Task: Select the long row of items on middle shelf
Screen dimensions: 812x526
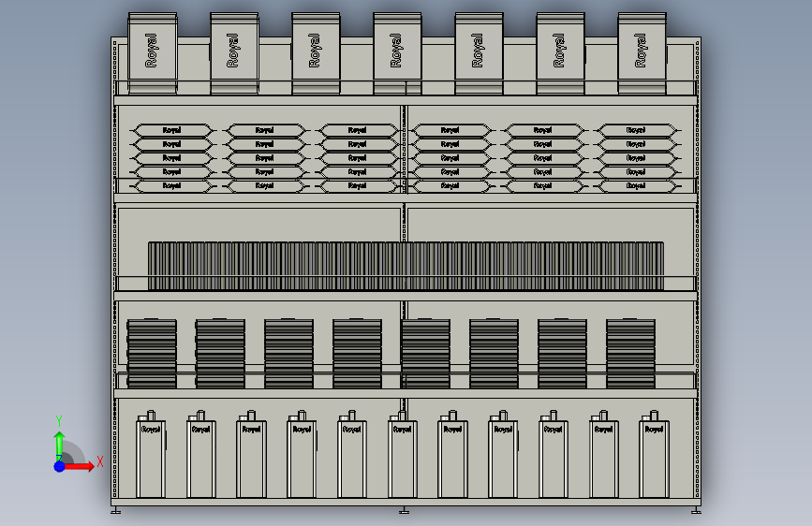Action: (x=406, y=266)
